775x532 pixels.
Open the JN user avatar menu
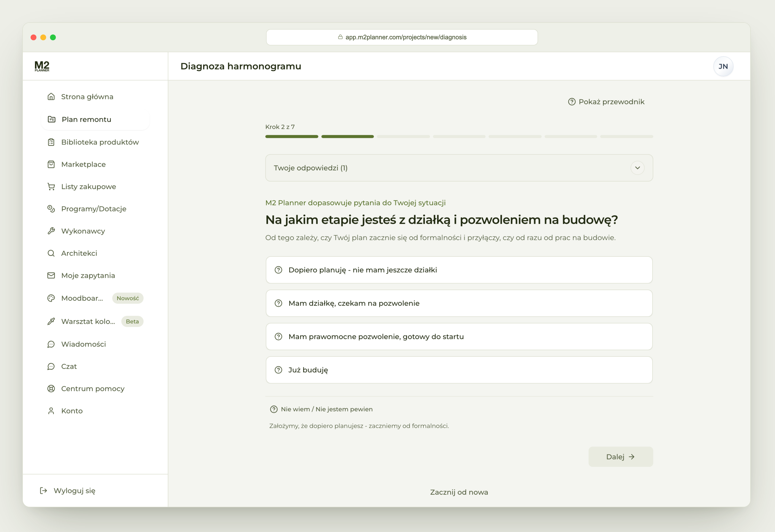tap(723, 66)
